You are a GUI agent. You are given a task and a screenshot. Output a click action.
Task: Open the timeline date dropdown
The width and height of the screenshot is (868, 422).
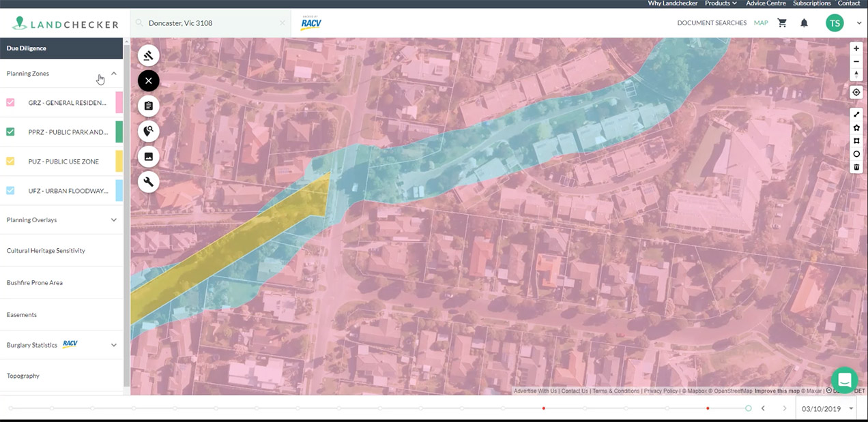click(x=851, y=409)
